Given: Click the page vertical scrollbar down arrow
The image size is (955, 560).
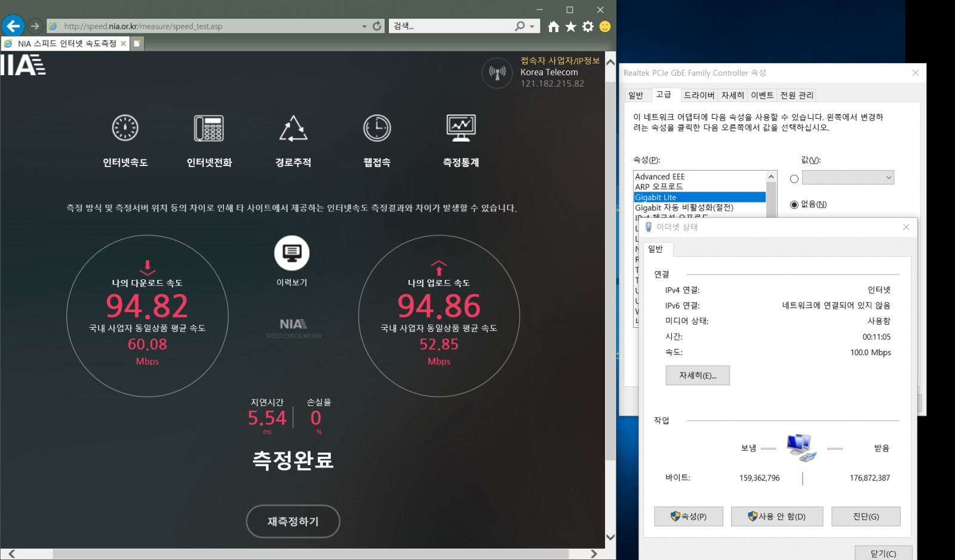Looking at the screenshot, I should pyautogui.click(x=610, y=537).
